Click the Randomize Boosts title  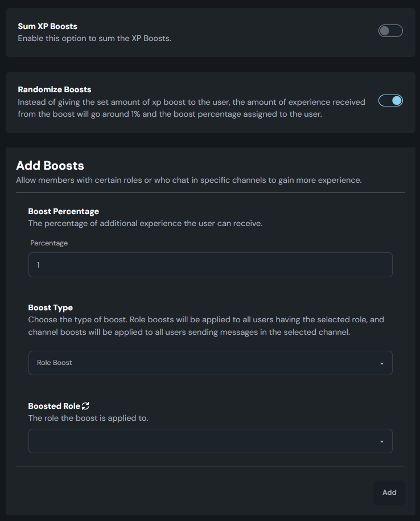[x=55, y=89]
